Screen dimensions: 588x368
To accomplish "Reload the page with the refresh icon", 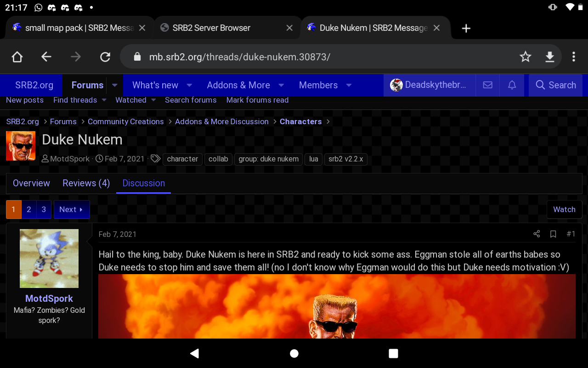I will point(105,57).
